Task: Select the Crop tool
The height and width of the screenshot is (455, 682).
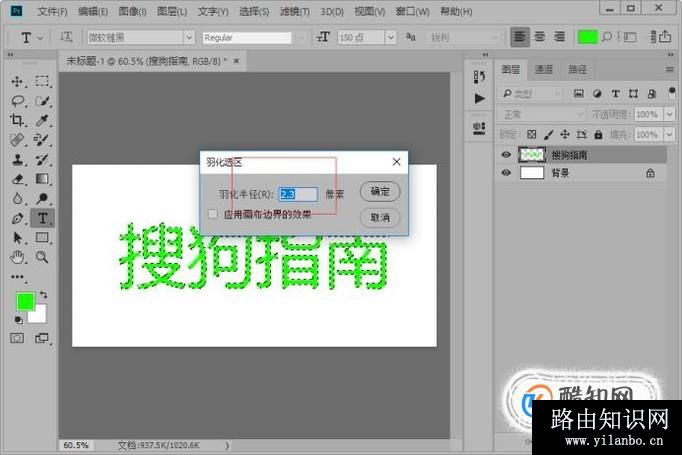Action: [x=17, y=120]
